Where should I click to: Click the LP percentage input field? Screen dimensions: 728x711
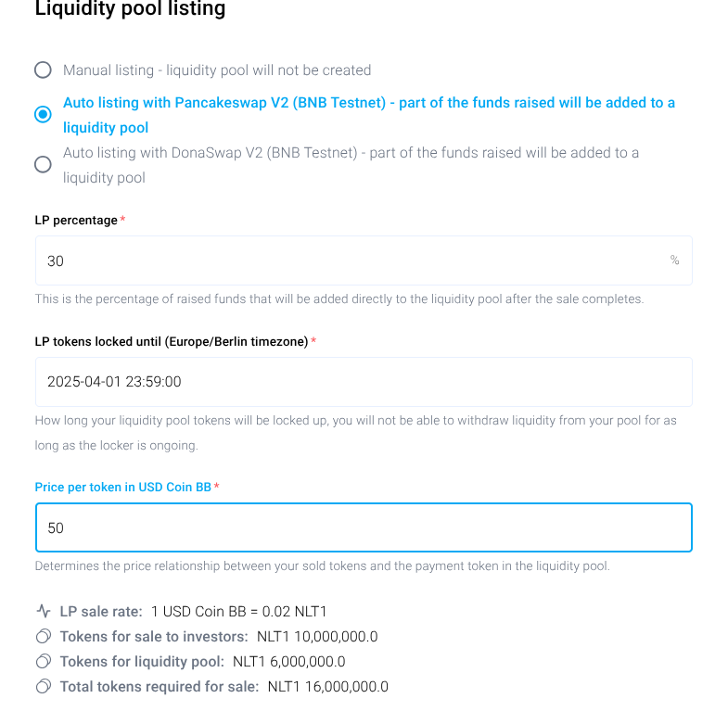point(352,260)
